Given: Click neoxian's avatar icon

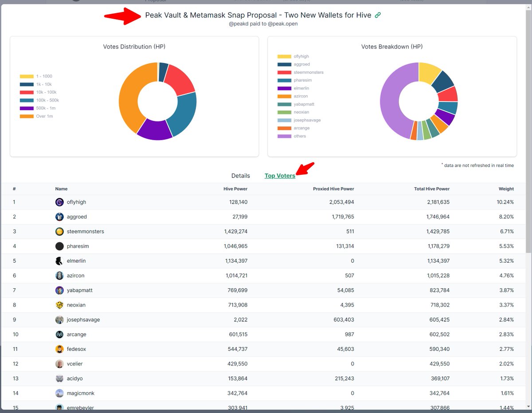Looking at the screenshot, I should click(x=59, y=305).
